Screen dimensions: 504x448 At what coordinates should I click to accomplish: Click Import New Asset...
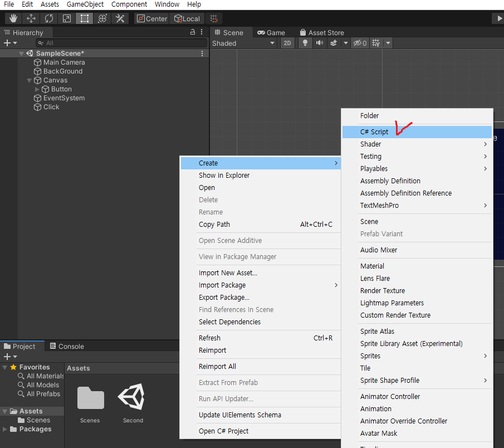(261, 272)
